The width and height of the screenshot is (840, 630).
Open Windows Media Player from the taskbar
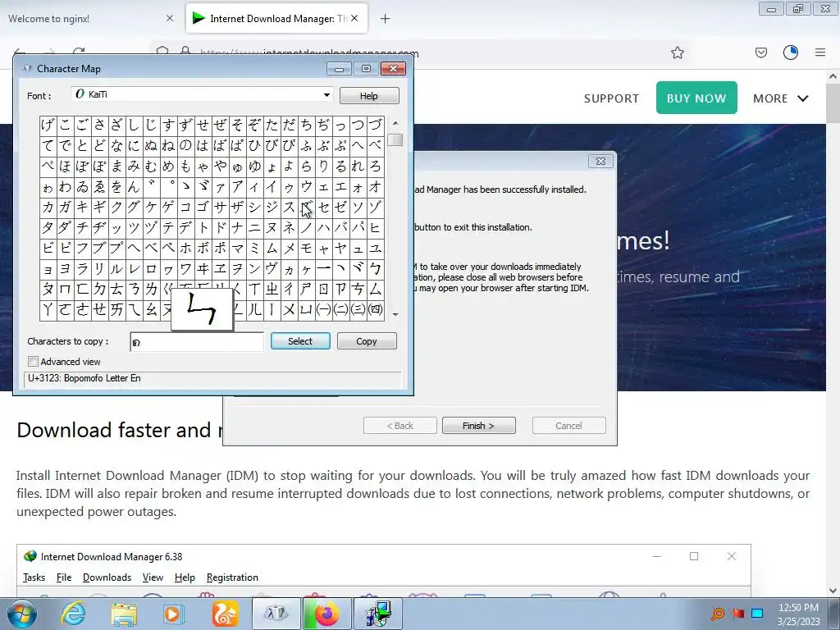point(174,614)
